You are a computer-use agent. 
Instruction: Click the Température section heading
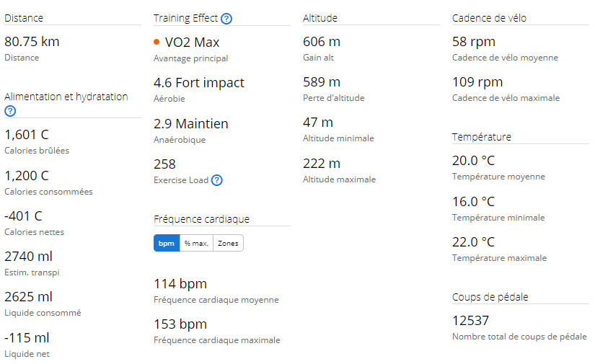[482, 136]
